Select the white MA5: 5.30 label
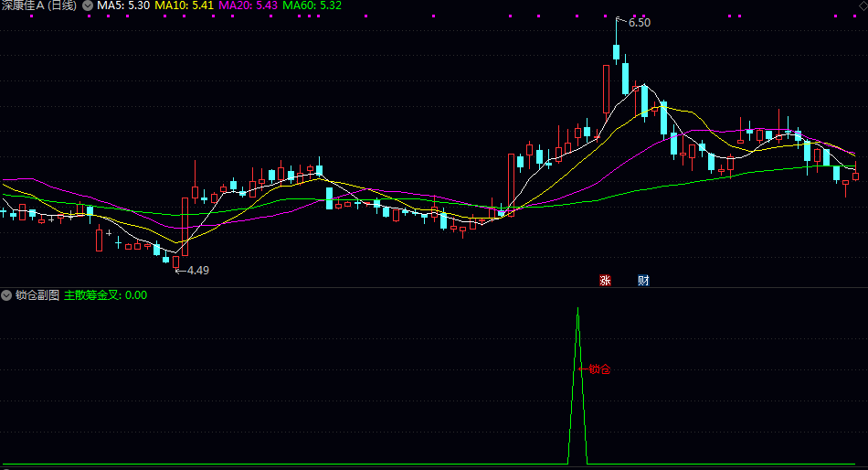The width and height of the screenshot is (868, 470). 123,5
